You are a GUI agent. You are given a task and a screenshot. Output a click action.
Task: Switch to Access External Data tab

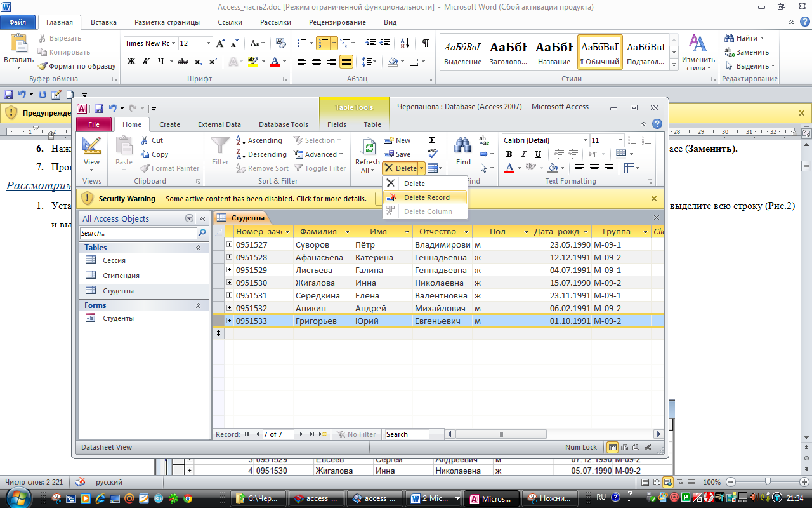[219, 124]
